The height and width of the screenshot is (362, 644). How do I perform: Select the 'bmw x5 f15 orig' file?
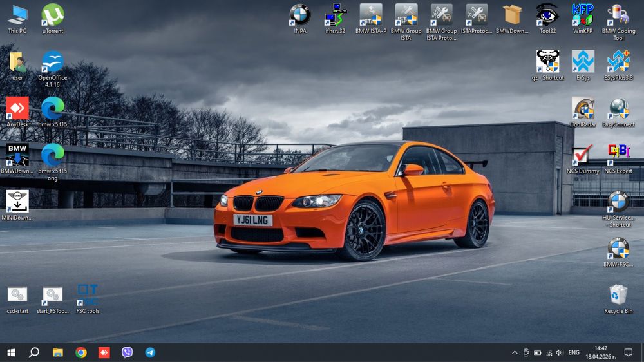(x=53, y=162)
